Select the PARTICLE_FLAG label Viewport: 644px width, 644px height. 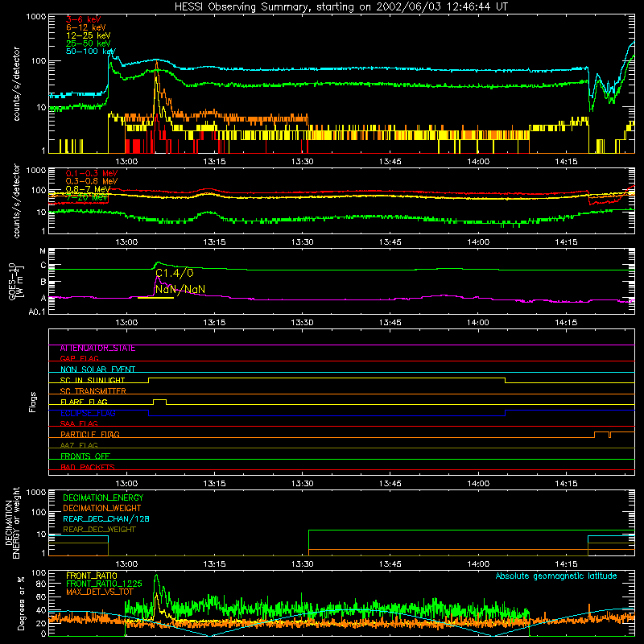click(90, 435)
